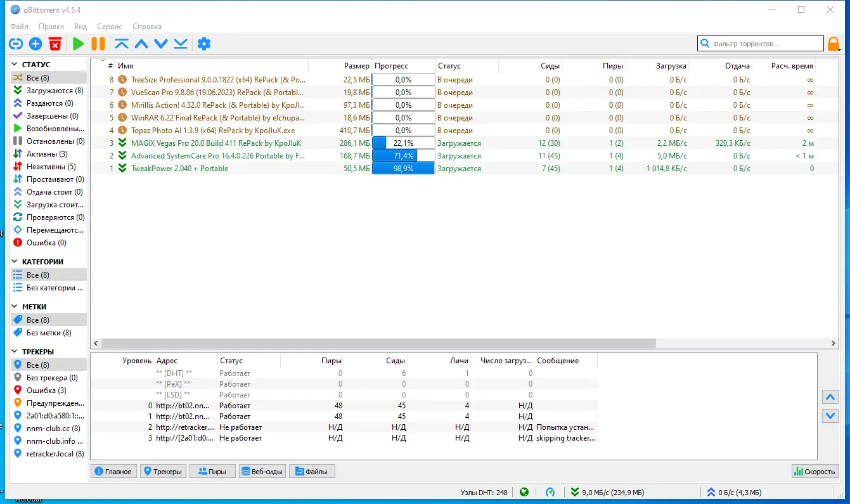
Task: Click the red Delete torrent icon
Action: point(56,44)
